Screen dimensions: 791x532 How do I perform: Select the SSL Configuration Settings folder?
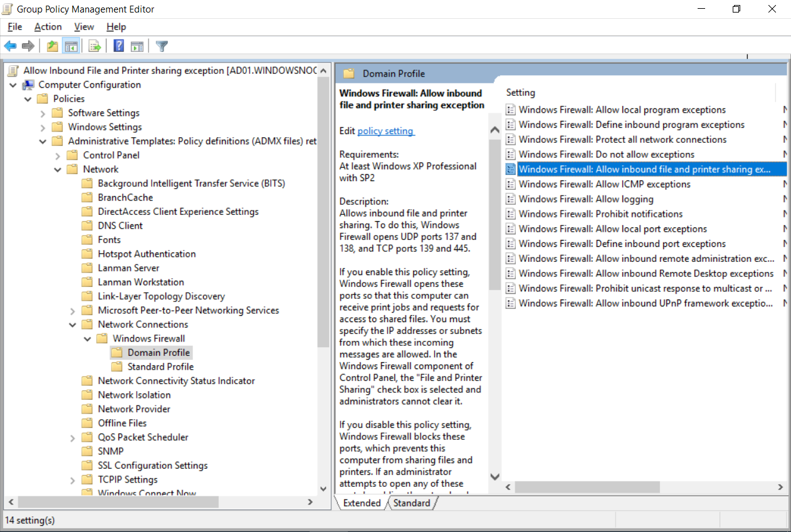(152, 465)
